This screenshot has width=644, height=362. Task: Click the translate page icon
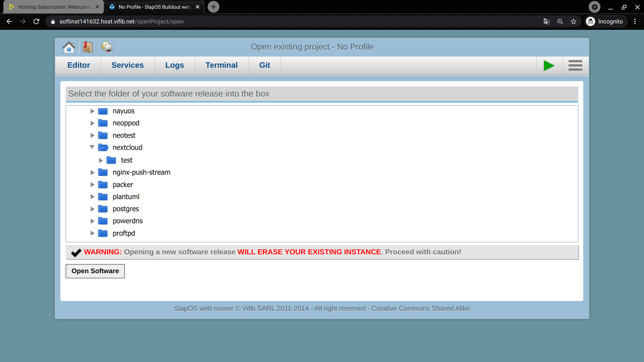[547, 21]
